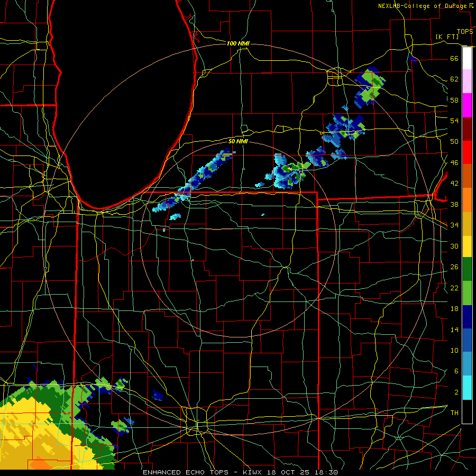Click the '10' legend value
Screen dimensions: 476x476
454,351
